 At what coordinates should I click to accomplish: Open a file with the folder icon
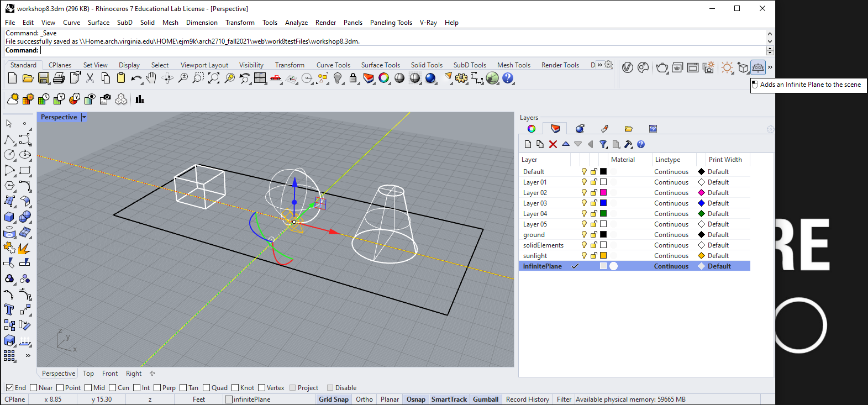(x=28, y=78)
